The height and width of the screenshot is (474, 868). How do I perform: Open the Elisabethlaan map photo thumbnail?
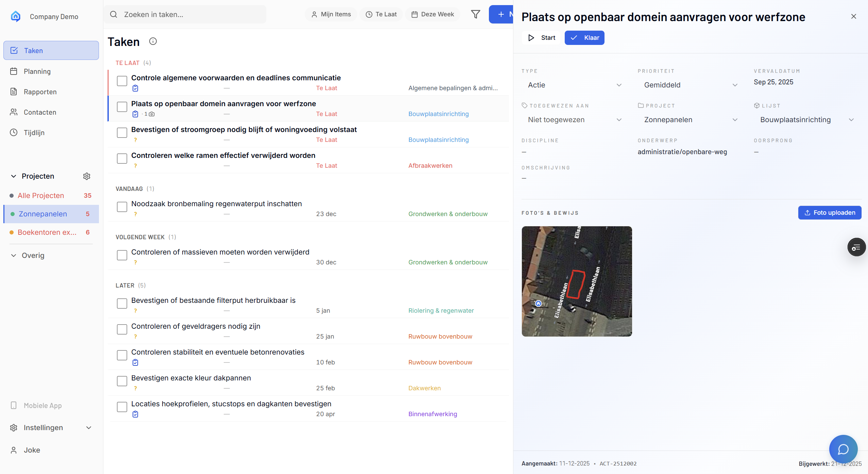tap(577, 281)
